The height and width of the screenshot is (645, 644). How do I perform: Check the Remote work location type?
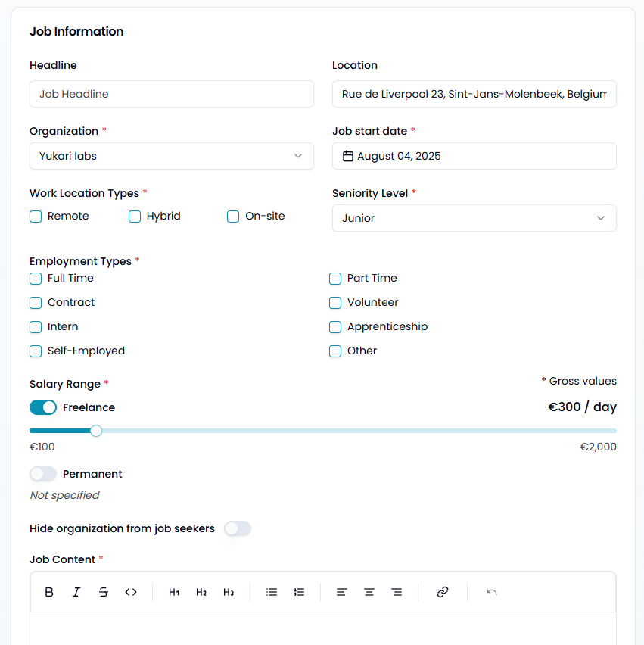35,217
